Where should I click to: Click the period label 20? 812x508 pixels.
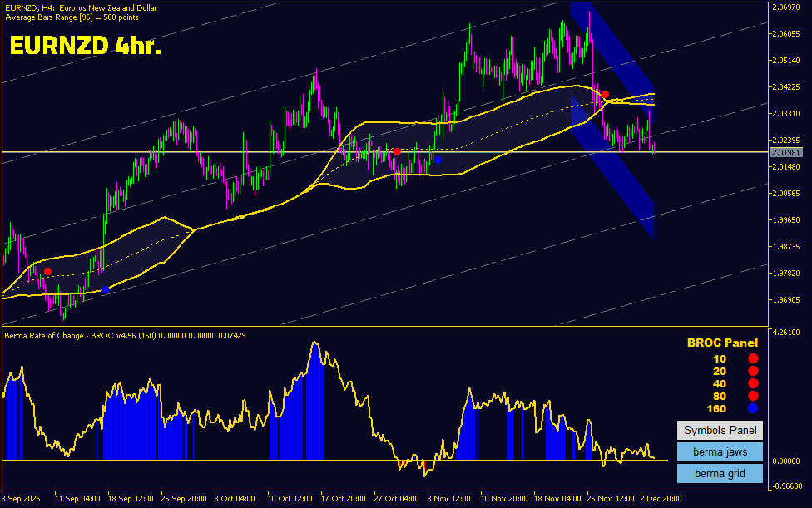(x=720, y=372)
